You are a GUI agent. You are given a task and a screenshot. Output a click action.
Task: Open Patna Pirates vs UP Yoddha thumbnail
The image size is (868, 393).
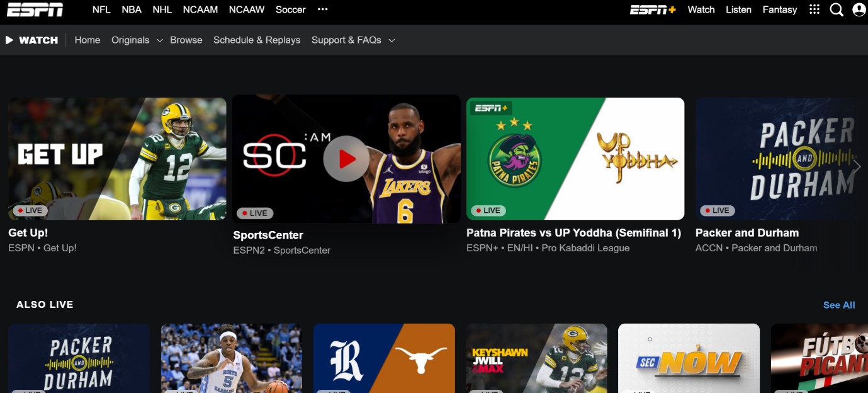pos(575,159)
